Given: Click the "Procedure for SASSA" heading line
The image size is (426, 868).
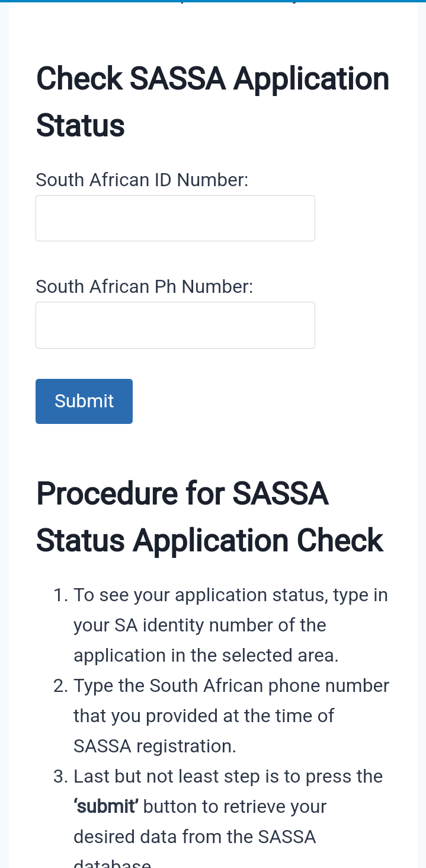Looking at the screenshot, I should pyautogui.click(x=182, y=493).
